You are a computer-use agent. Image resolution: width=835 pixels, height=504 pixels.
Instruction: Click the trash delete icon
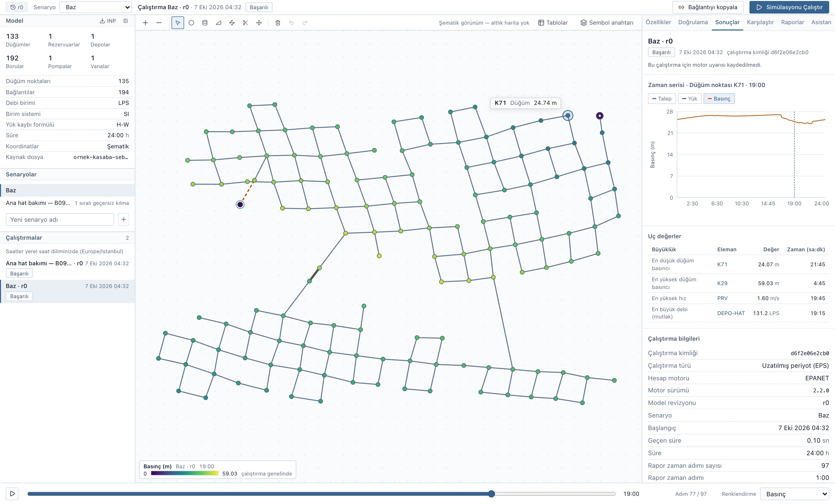[x=278, y=23]
